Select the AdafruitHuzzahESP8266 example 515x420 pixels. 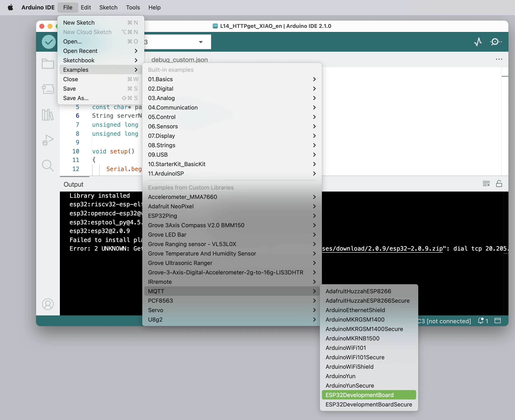point(369,291)
